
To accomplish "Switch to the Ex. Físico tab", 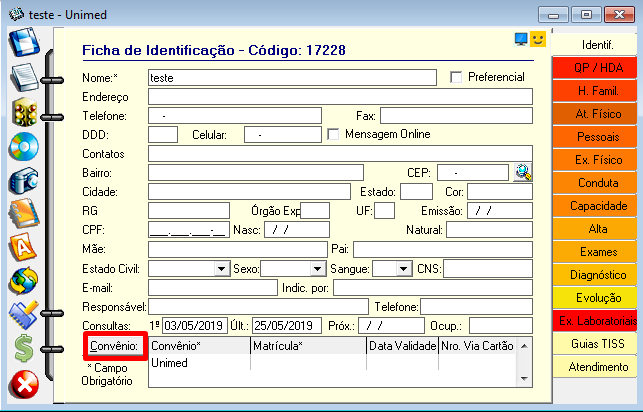I will click(x=594, y=159).
